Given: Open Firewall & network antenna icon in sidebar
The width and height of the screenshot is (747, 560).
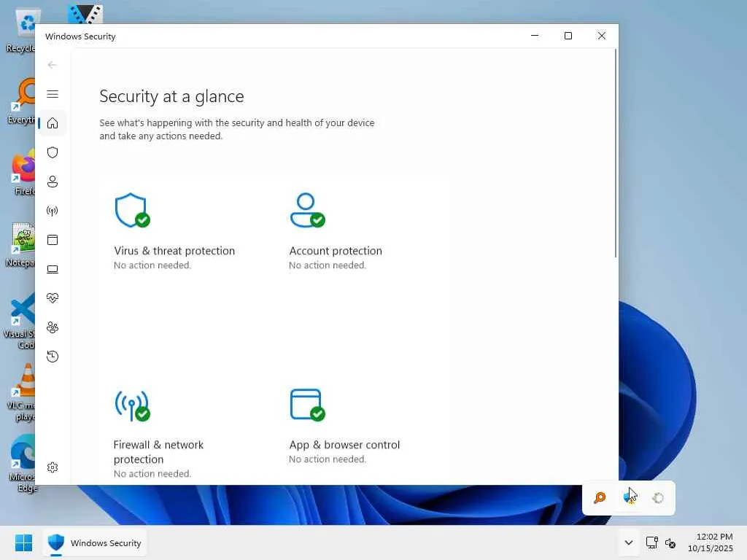Looking at the screenshot, I should click(x=53, y=211).
